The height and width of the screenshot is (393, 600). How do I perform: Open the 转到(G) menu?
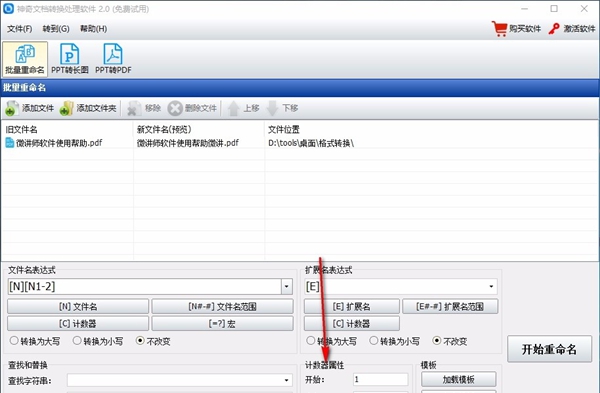56,29
